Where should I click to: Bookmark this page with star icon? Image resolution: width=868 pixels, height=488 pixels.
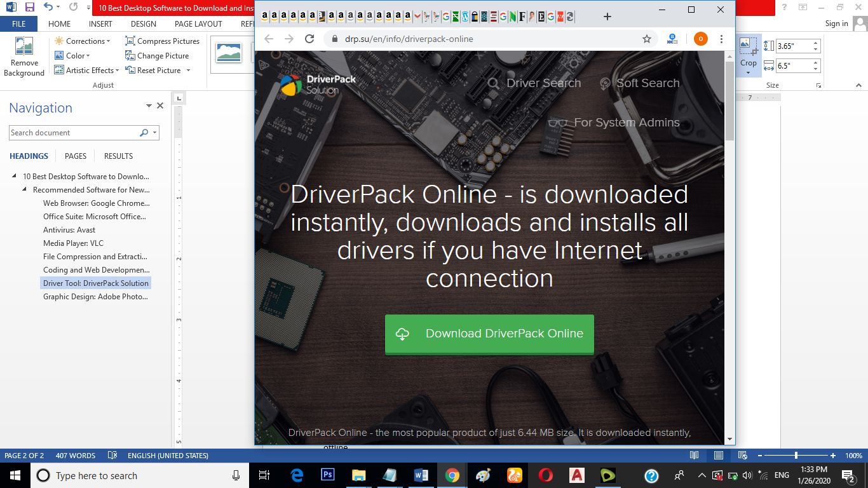tap(647, 39)
